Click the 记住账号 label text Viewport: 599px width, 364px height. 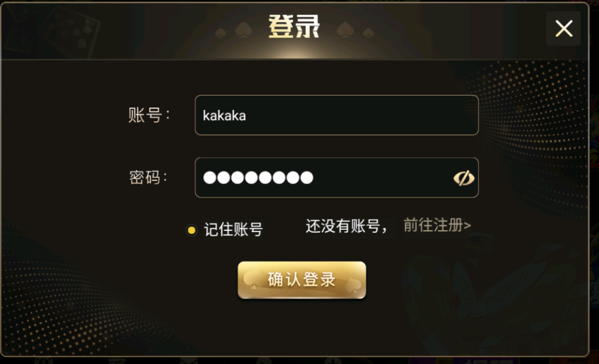click(233, 230)
